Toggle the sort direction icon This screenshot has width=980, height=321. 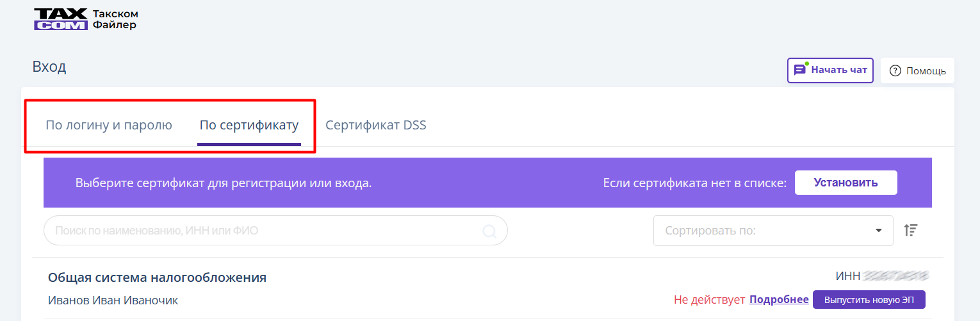pyautogui.click(x=911, y=230)
